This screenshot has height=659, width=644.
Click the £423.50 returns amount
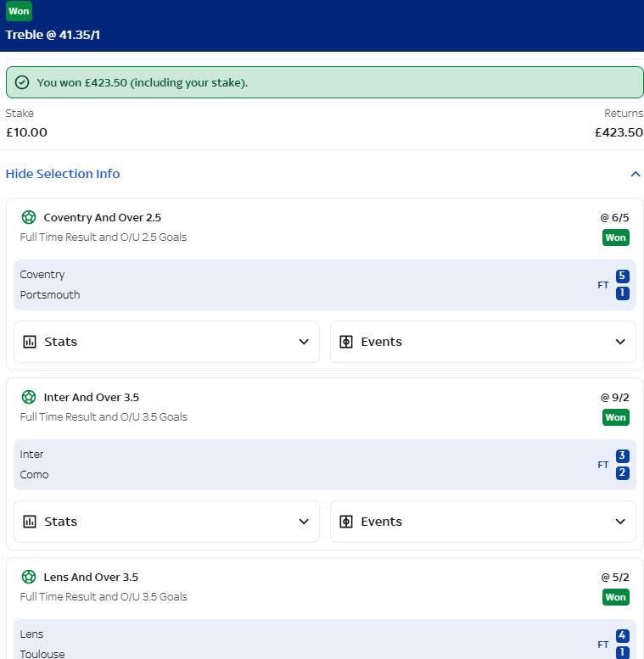pos(619,132)
